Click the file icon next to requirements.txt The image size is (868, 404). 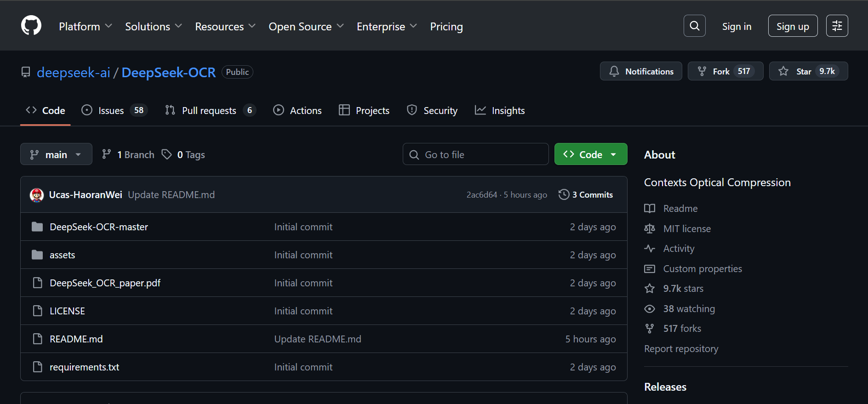(x=38, y=367)
